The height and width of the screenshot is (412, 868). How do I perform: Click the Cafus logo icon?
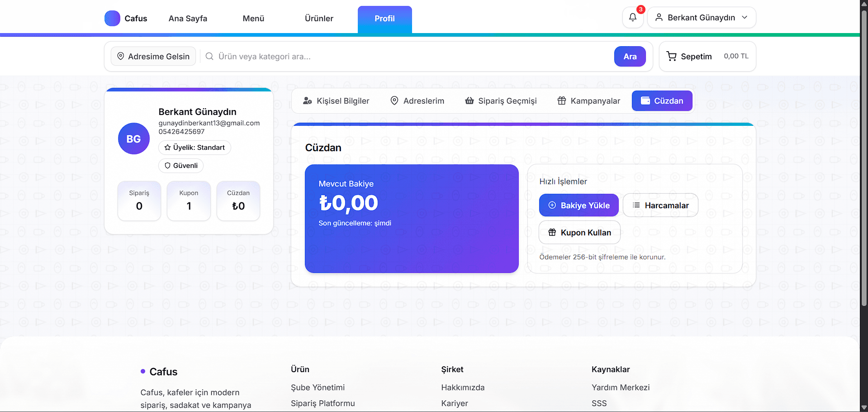pyautogui.click(x=112, y=19)
